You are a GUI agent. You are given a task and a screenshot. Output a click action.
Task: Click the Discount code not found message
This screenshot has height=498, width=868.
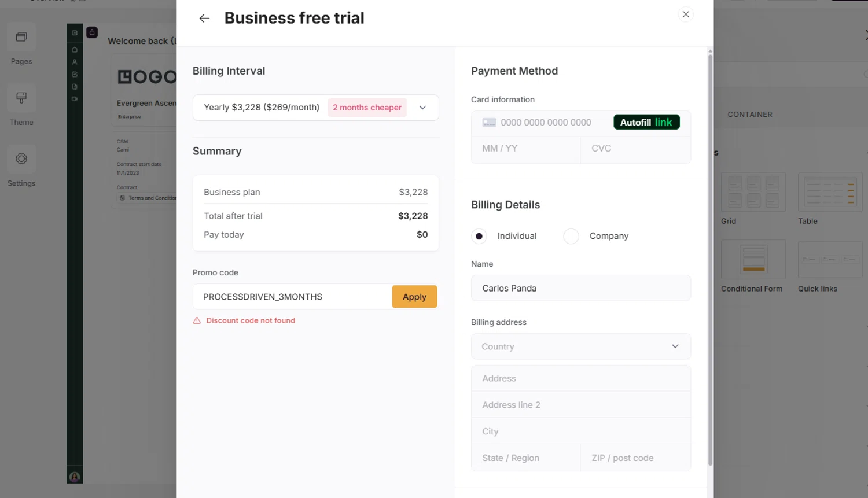tap(251, 320)
